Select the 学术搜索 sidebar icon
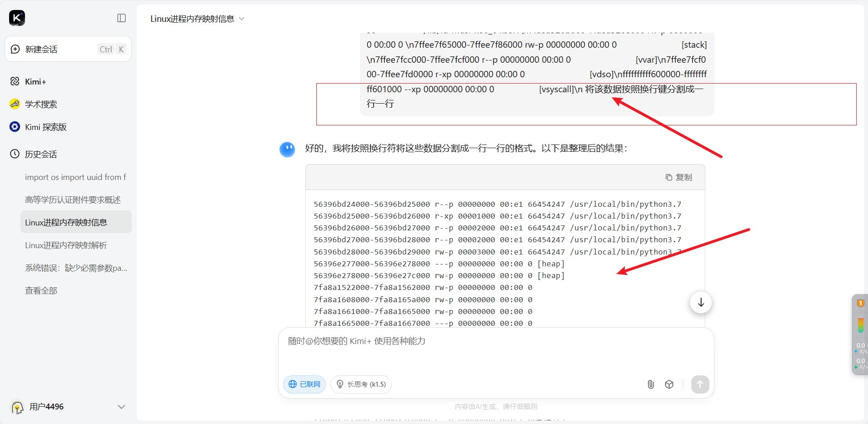 [14, 104]
